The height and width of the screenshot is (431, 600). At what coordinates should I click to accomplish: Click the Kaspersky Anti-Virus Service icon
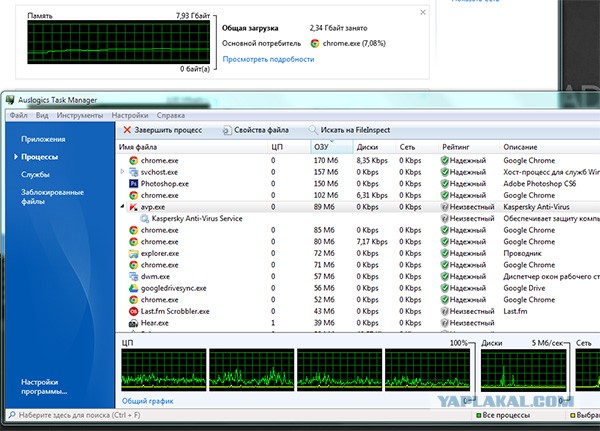144,219
